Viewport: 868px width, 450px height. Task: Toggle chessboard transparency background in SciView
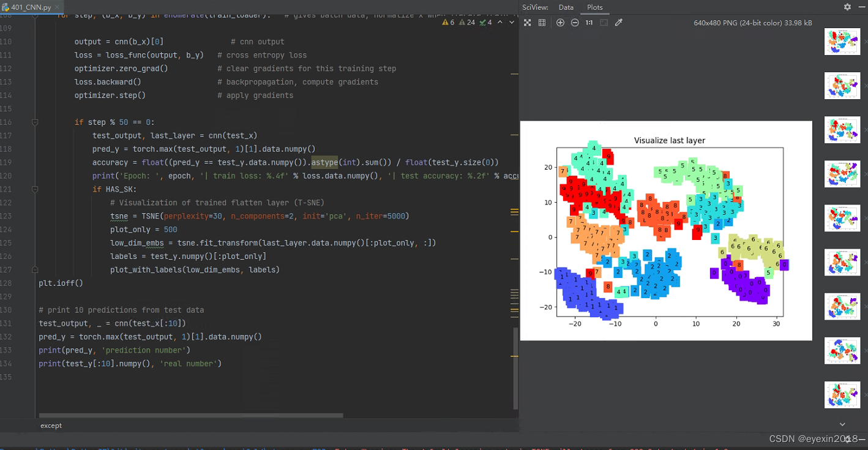point(528,23)
